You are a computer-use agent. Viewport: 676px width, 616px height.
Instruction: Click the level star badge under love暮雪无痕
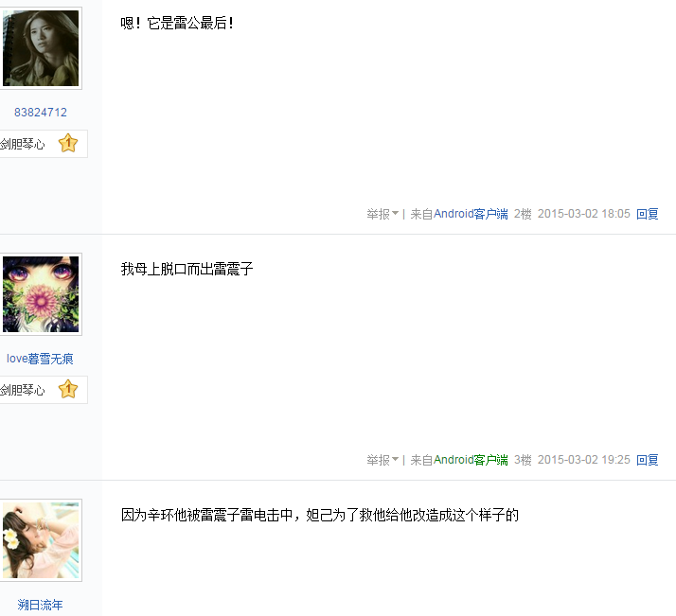click(68, 390)
